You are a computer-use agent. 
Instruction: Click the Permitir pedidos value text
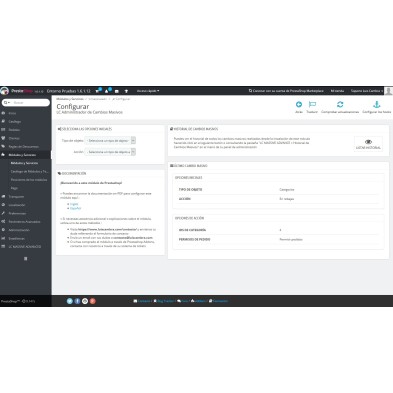tap(291, 239)
